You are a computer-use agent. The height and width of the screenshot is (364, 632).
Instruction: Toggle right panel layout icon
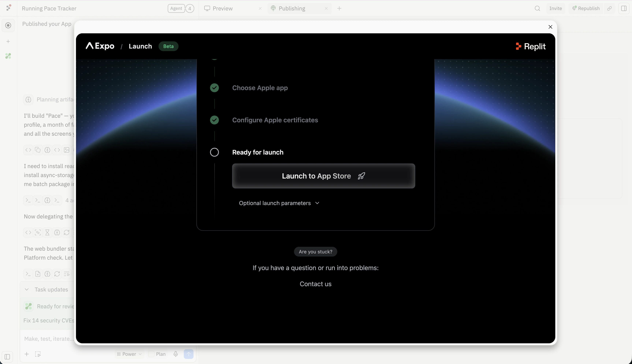[624, 8]
